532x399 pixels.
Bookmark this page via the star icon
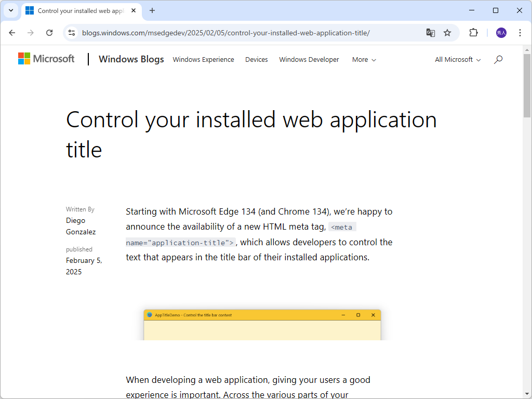tap(447, 32)
